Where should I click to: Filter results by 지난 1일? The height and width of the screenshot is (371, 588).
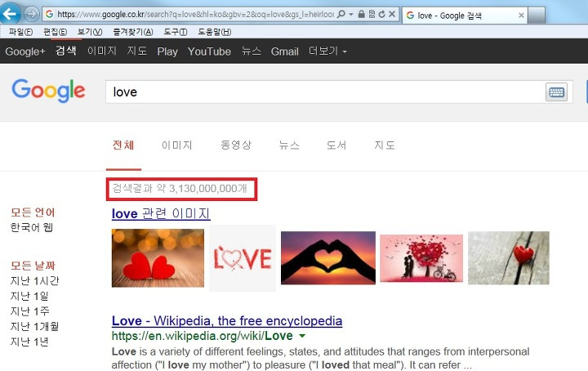click(x=29, y=296)
